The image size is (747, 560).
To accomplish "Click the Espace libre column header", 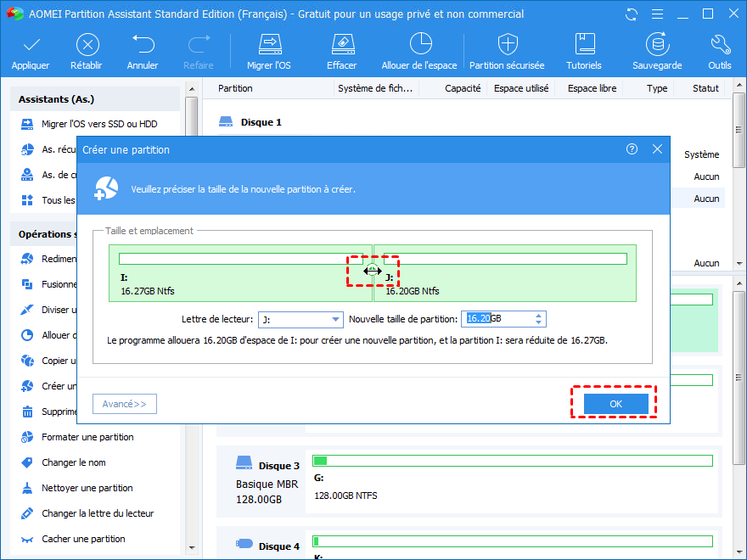I will [593, 88].
